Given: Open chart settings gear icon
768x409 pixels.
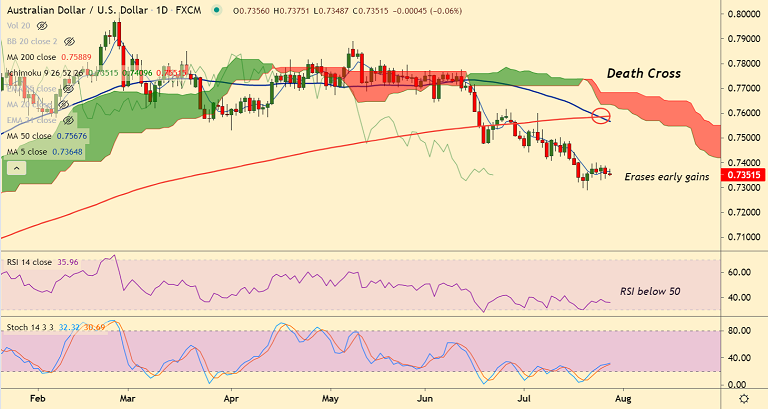Looking at the screenshot, I should [744, 398].
